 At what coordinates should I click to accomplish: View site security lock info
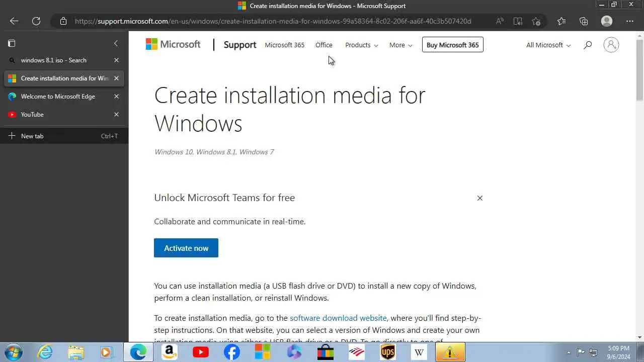(x=63, y=21)
